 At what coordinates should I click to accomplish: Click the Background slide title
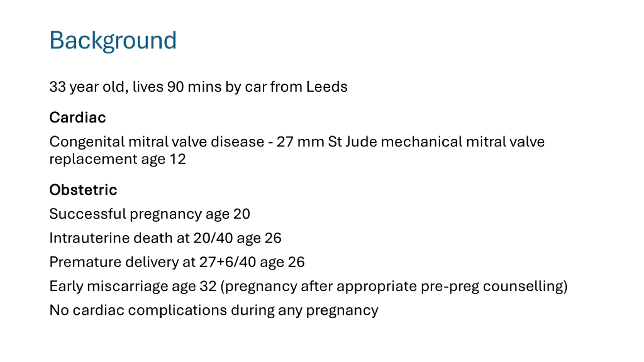coord(113,40)
